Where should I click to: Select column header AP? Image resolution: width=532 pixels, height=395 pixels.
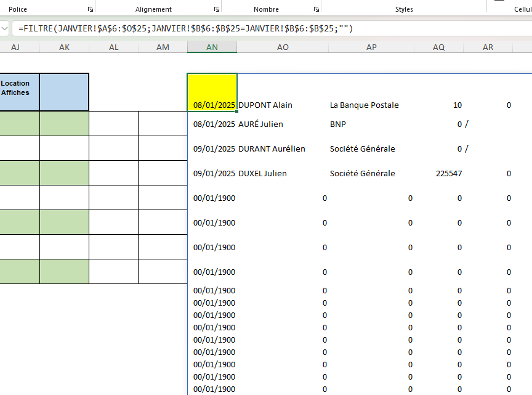coord(371,47)
